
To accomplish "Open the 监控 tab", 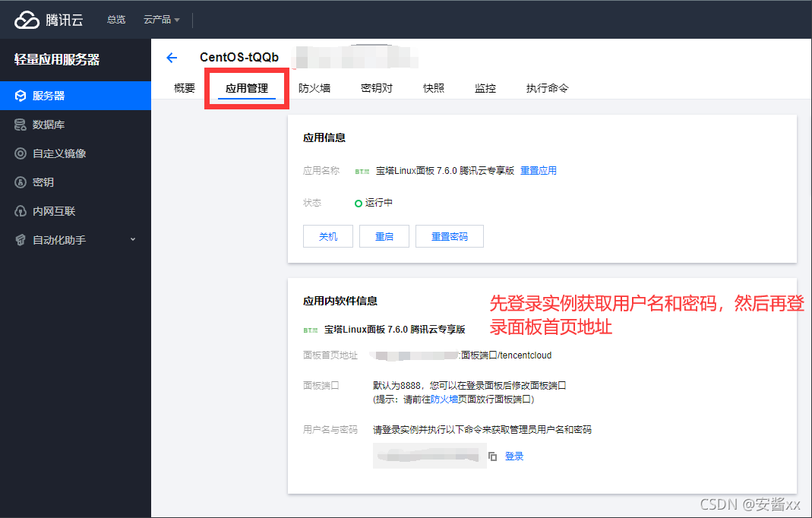I will (x=485, y=88).
